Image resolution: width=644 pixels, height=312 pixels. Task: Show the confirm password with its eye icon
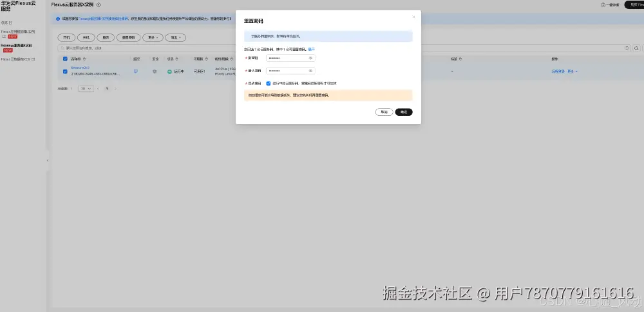click(x=310, y=71)
